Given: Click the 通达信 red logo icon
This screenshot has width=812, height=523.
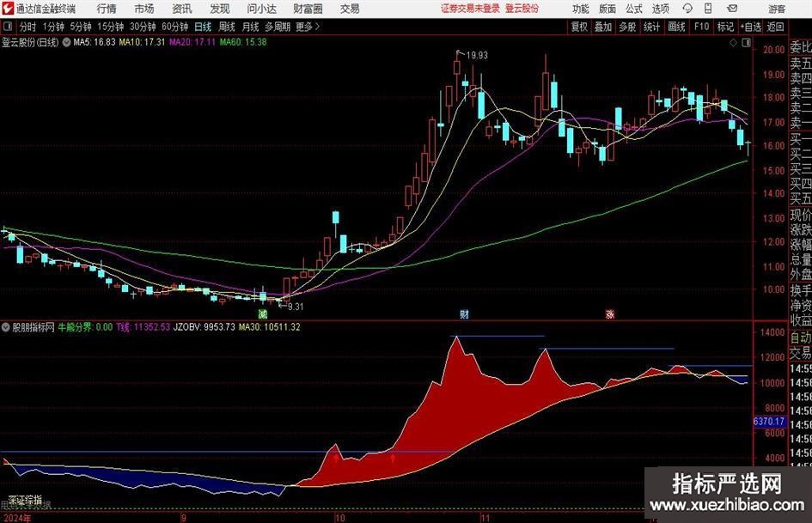Looking at the screenshot, I should pos(8,9).
